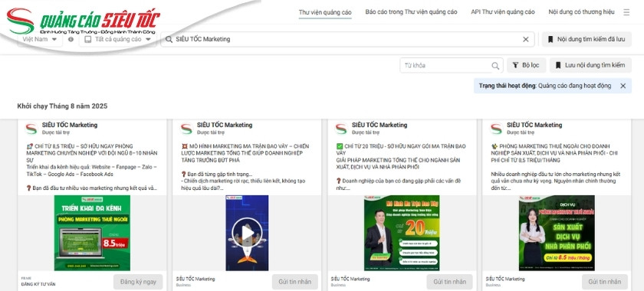Screen dimensions: 644x291
Task: Open SIÊU TỐC Marketing page name on fourth ad
Action: 534,125
